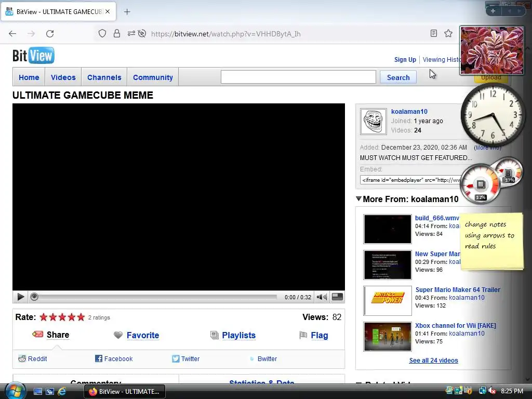The image size is (532, 399).
Task: Rate video using the fifth star
Action: (x=81, y=317)
